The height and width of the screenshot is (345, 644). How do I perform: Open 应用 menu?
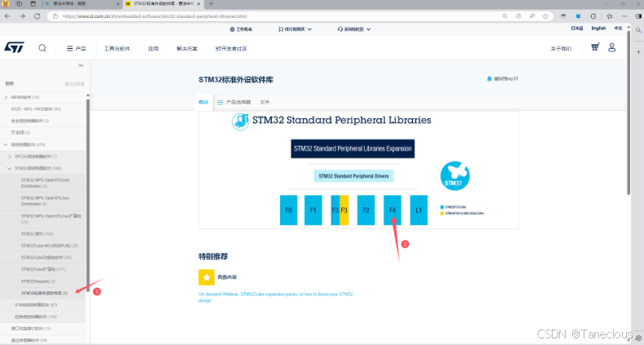[153, 48]
